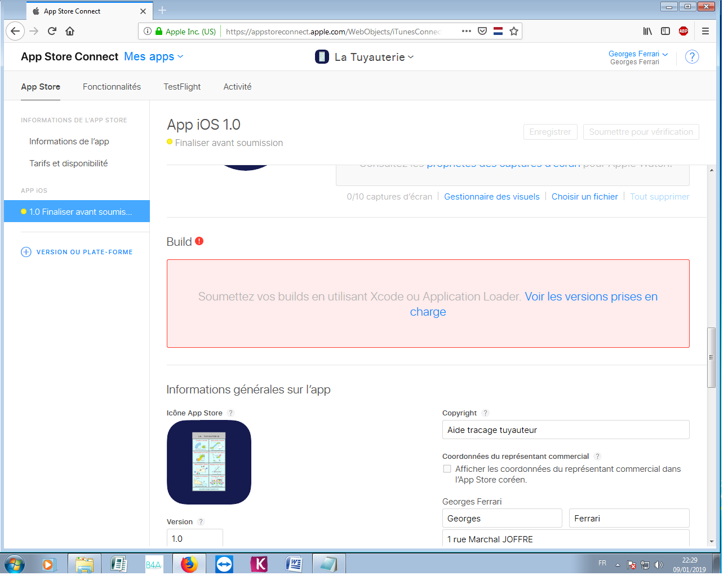Toggle the Firefox sidebar view
728x584 pixels.
tap(665, 31)
